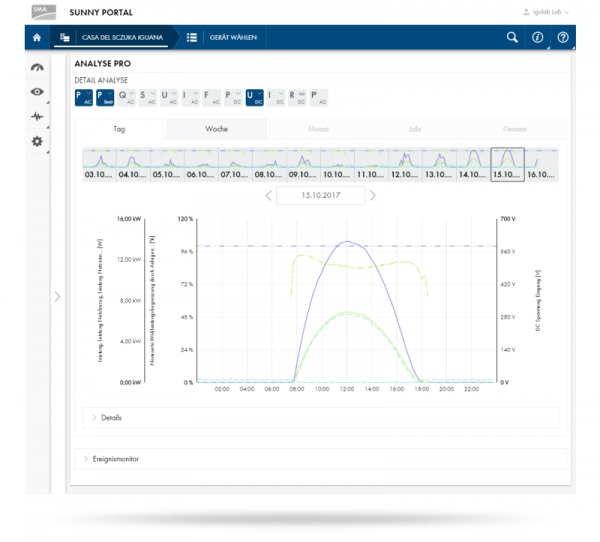Enable the Q AC measurement channel
The height and width of the screenshot is (542, 600).
126,97
